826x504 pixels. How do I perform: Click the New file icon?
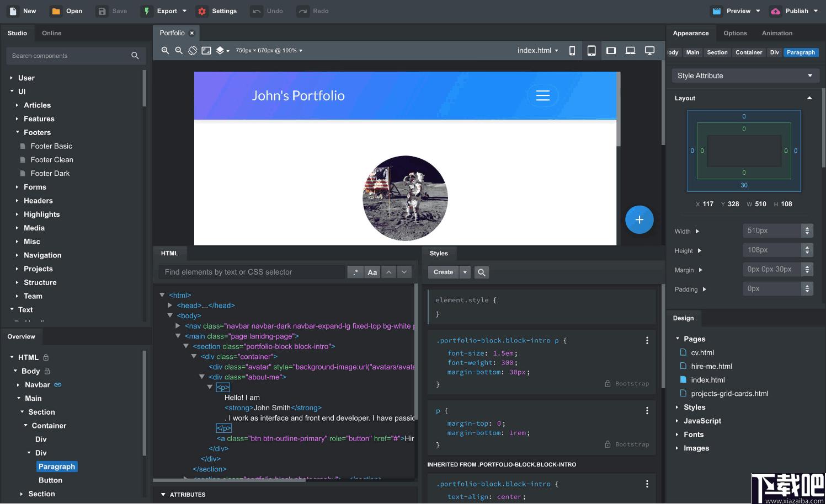(x=13, y=11)
